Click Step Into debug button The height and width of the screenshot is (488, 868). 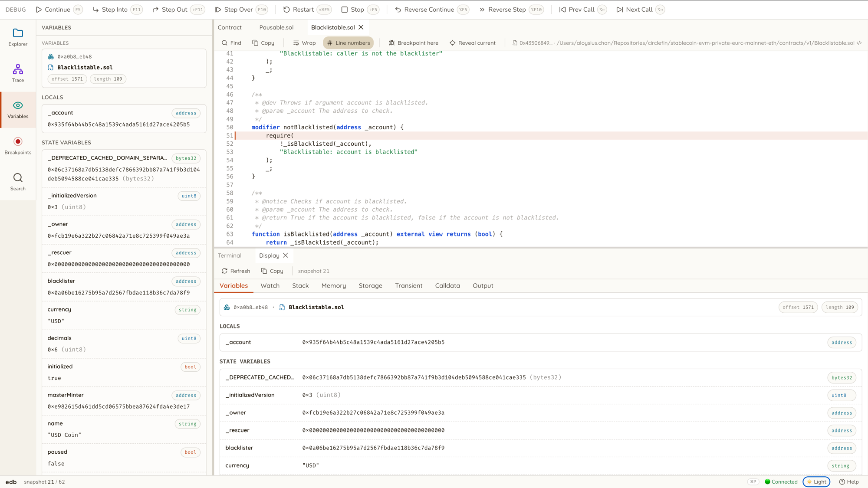tap(117, 10)
